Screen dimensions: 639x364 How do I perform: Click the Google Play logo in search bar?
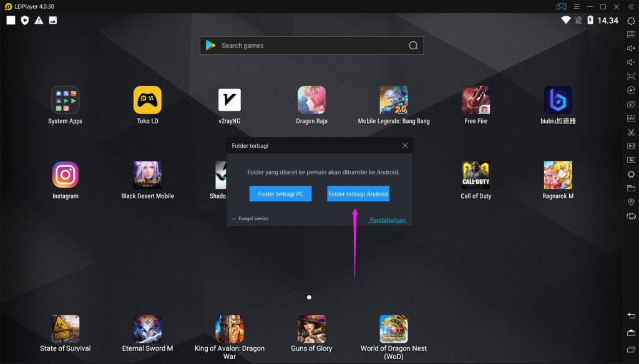211,45
